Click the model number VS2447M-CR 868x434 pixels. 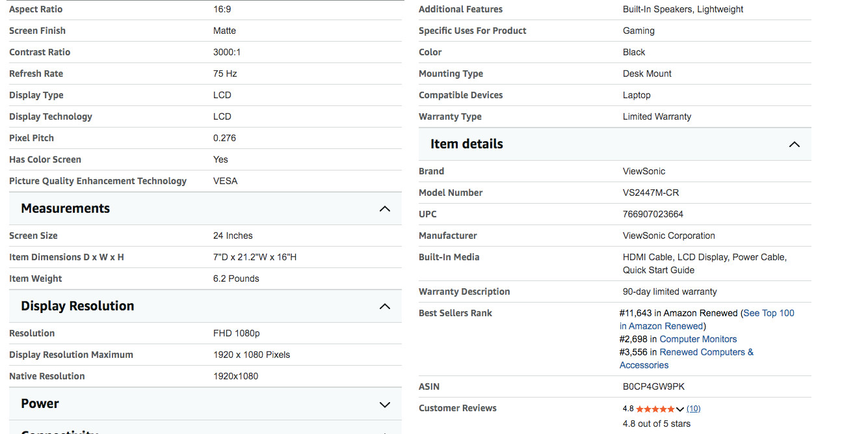(x=651, y=193)
